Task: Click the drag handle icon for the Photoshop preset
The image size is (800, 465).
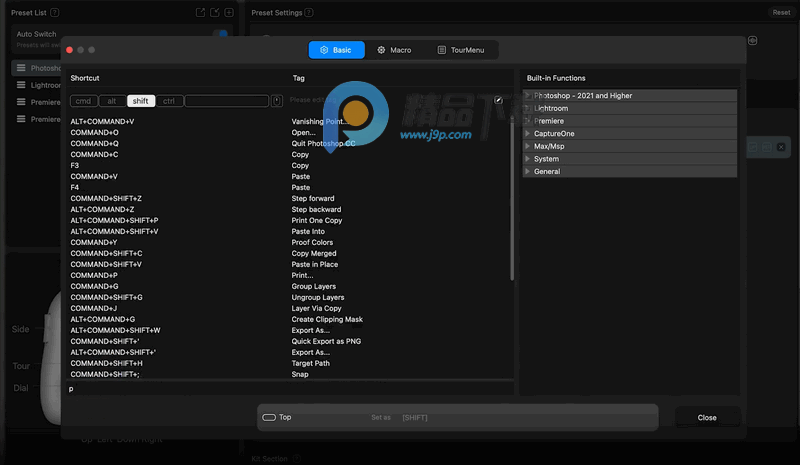Action: tap(21, 68)
